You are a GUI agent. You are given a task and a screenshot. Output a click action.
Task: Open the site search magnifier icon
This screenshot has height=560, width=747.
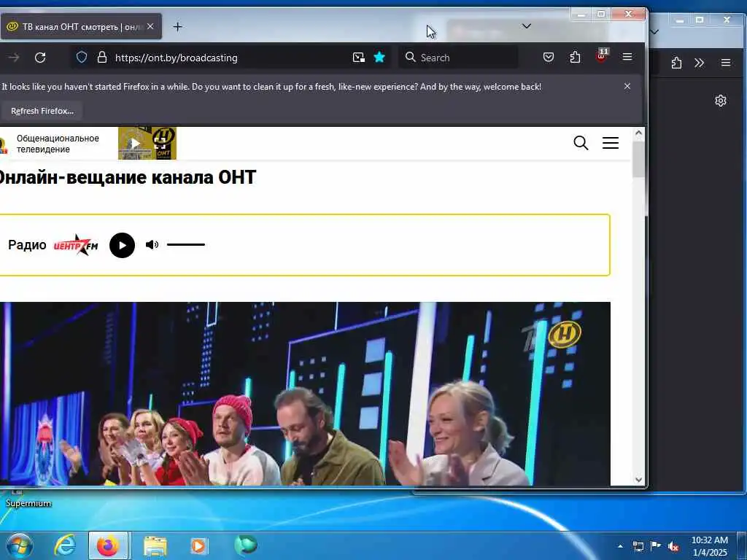pos(581,142)
